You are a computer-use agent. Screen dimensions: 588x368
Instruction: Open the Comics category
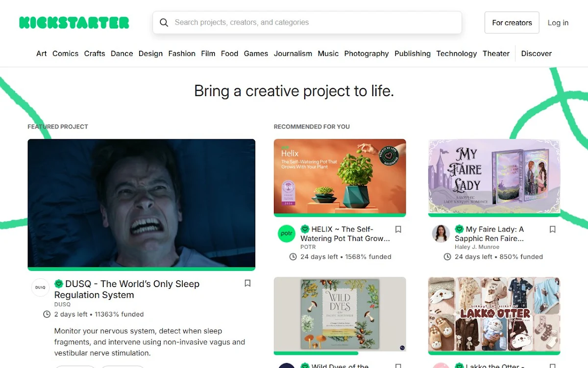(x=65, y=53)
